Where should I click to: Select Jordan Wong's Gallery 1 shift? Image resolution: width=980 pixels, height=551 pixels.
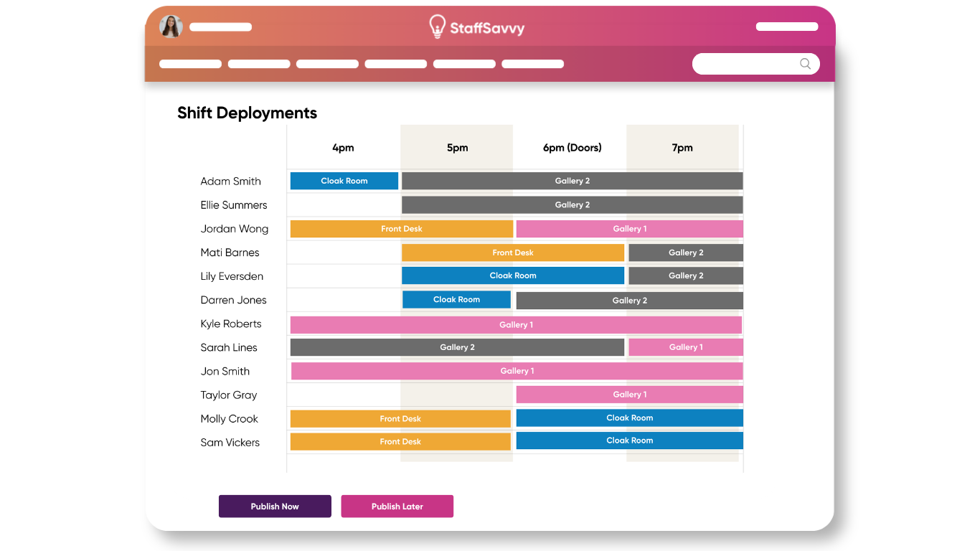coord(630,229)
